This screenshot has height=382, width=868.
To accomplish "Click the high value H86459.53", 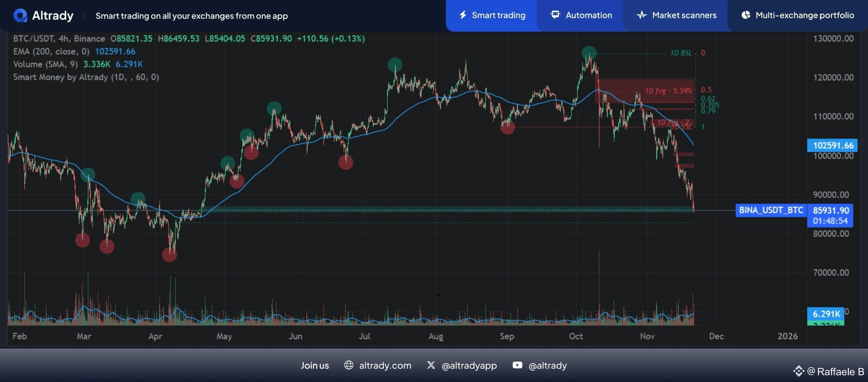I will (178, 39).
